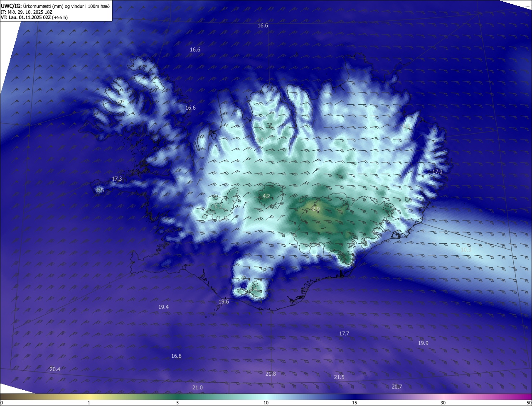Click the valid time 'VT: Lau. 01.11.2025 02Z'
Viewport: 532px width, 406px height.
[25, 18]
